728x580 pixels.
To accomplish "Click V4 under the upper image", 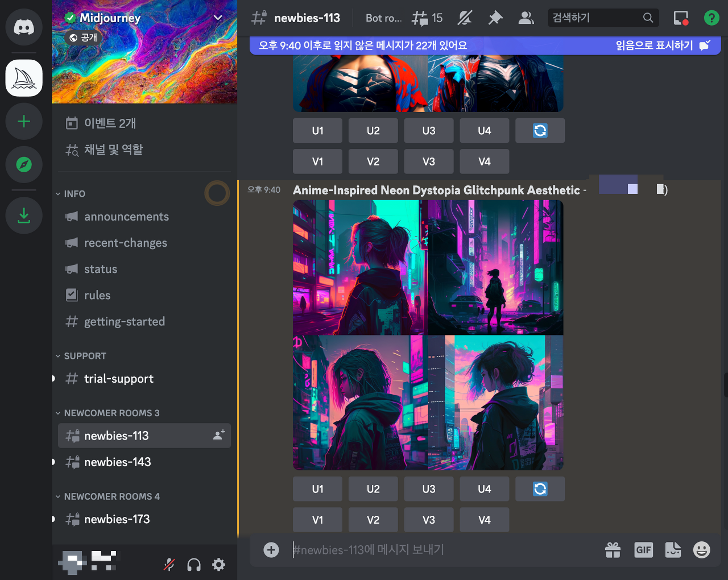I will pyautogui.click(x=485, y=161).
